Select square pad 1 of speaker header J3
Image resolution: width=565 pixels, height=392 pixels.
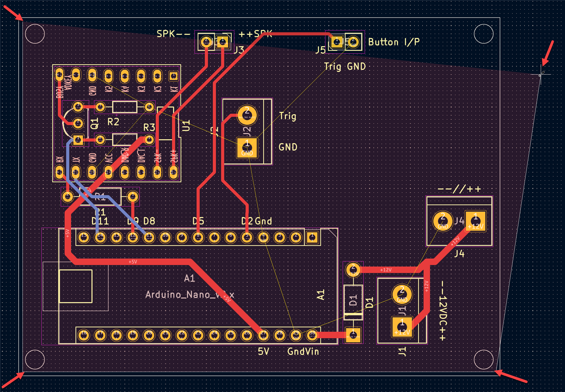223,41
